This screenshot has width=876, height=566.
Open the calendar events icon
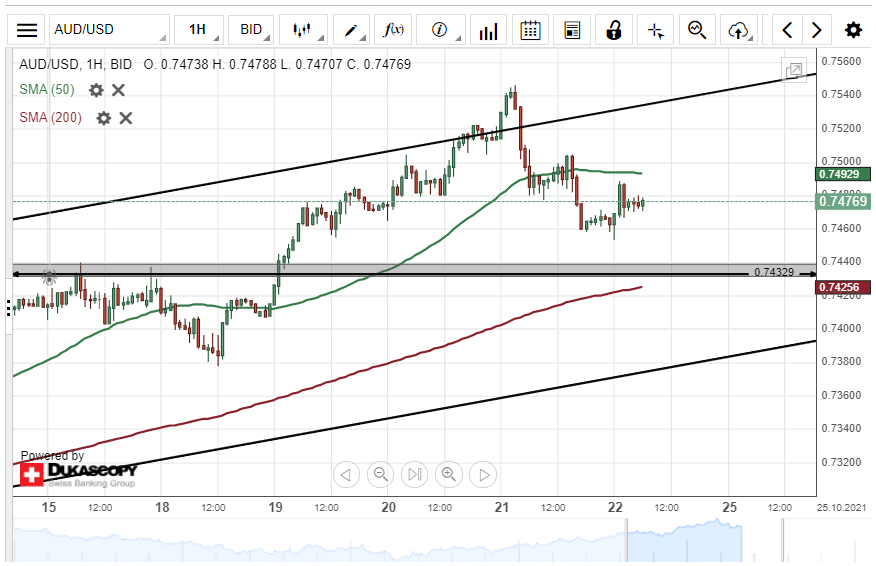click(530, 30)
